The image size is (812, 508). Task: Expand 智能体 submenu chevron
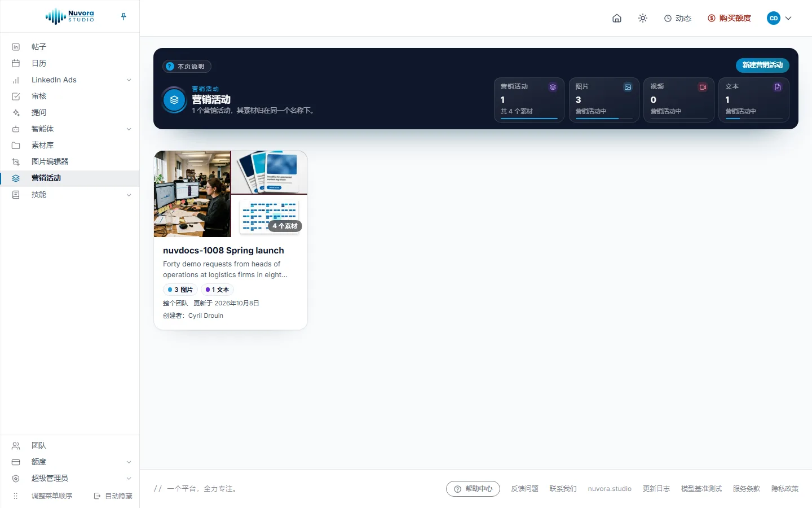[129, 129]
